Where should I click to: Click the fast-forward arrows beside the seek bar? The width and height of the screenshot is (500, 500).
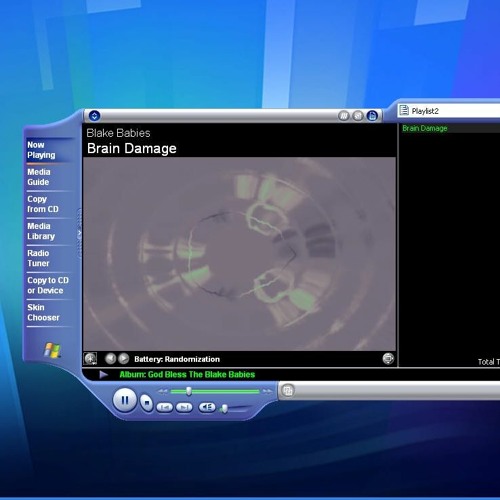[x=267, y=391]
